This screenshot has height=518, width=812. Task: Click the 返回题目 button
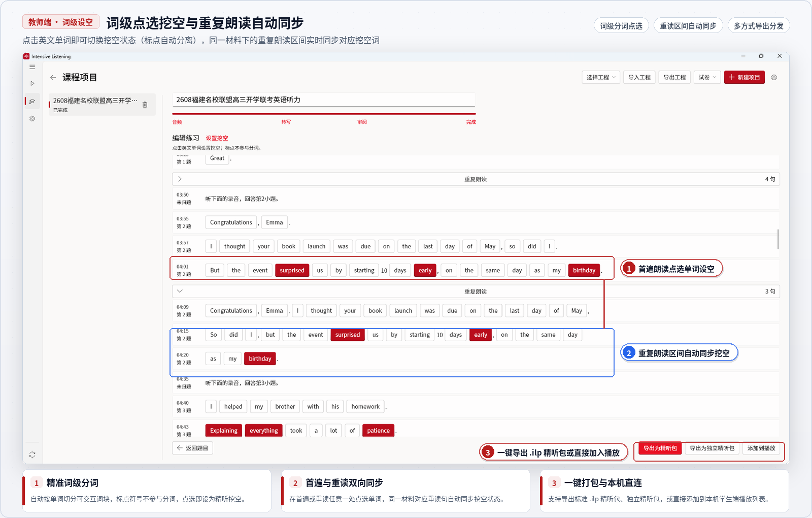coord(192,448)
